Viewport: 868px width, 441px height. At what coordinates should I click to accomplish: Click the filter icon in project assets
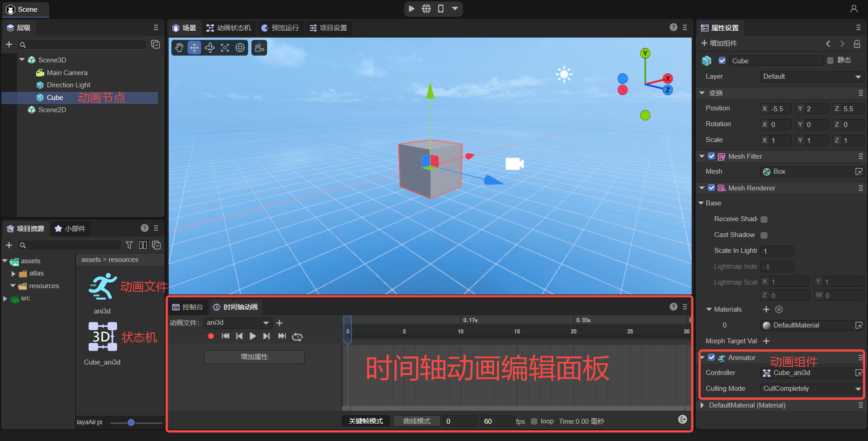129,245
